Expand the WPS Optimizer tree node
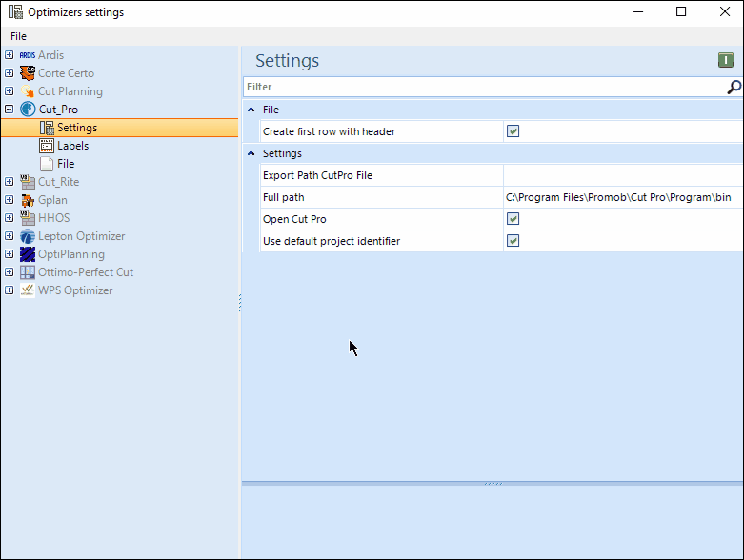The image size is (744, 560). 9,290
